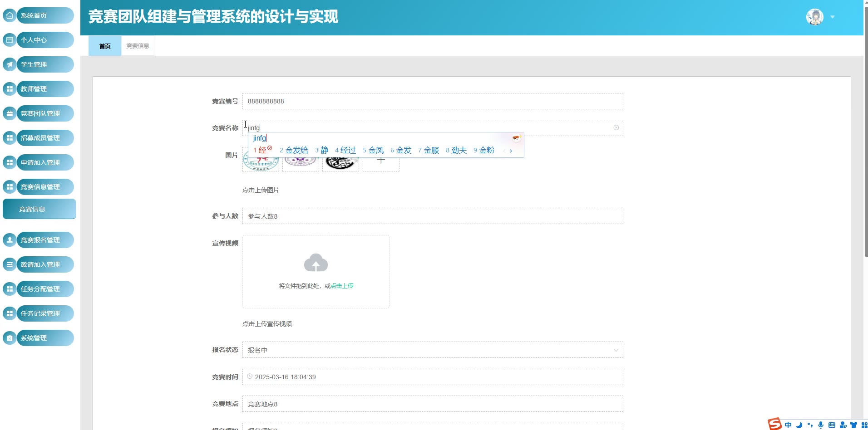This screenshot has height=430, width=868.
Task: Open the soft keyboard icon on IME bar
Action: [x=832, y=425]
